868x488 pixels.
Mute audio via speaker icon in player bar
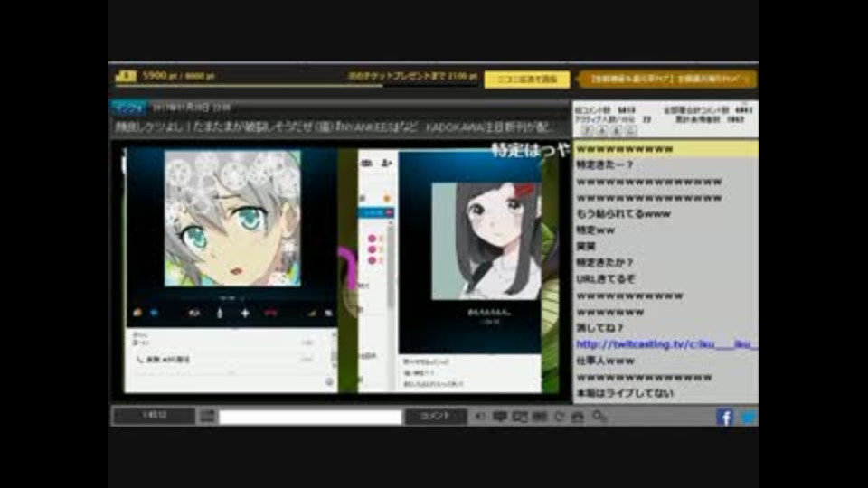coord(480,416)
